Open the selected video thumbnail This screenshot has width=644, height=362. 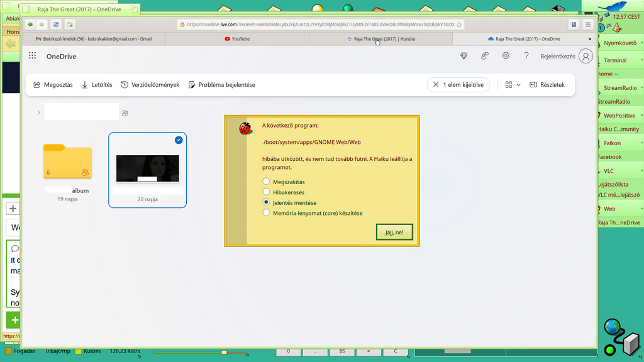pyautogui.click(x=147, y=168)
